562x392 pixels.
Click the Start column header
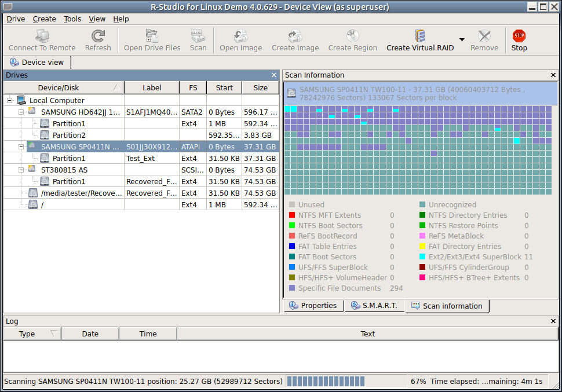[224, 88]
